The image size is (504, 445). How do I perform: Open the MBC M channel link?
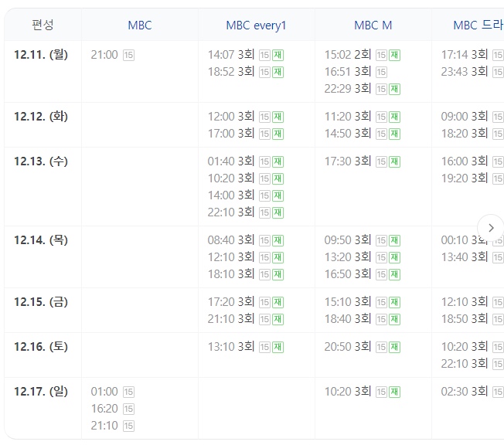(x=373, y=25)
